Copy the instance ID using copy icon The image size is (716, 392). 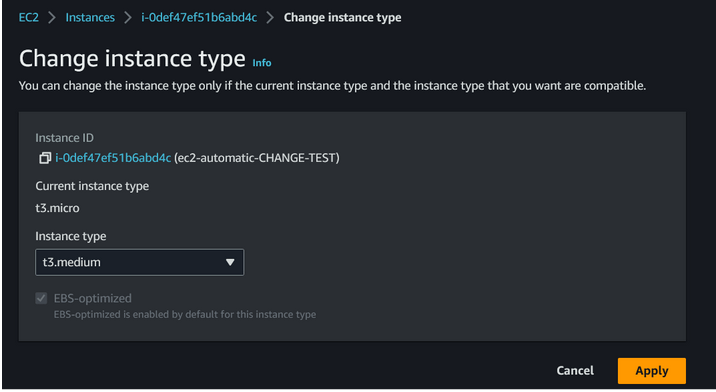pyautogui.click(x=44, y=158)
